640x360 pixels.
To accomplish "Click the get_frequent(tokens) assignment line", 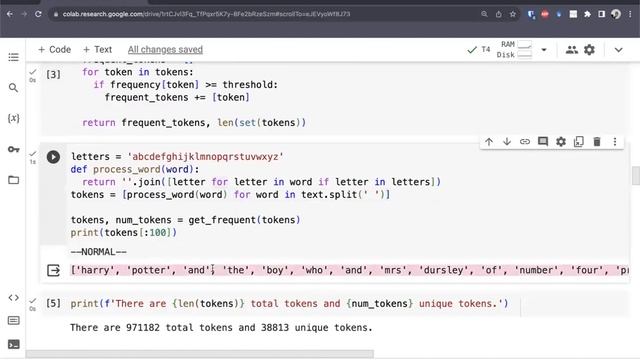I will [x=186, y=220].
